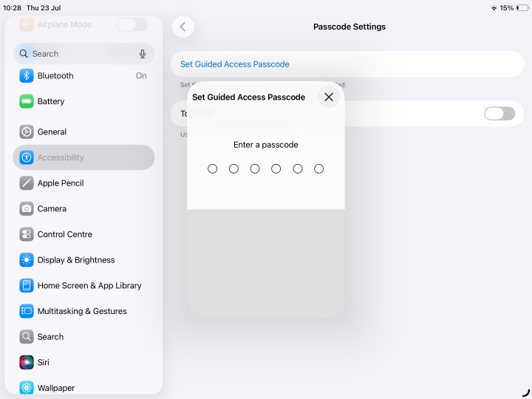Image resolution: width=532 pixels, height=399 pixels.
Task: Open Bluetooth settings via its icon
Action: coord(27,75)
